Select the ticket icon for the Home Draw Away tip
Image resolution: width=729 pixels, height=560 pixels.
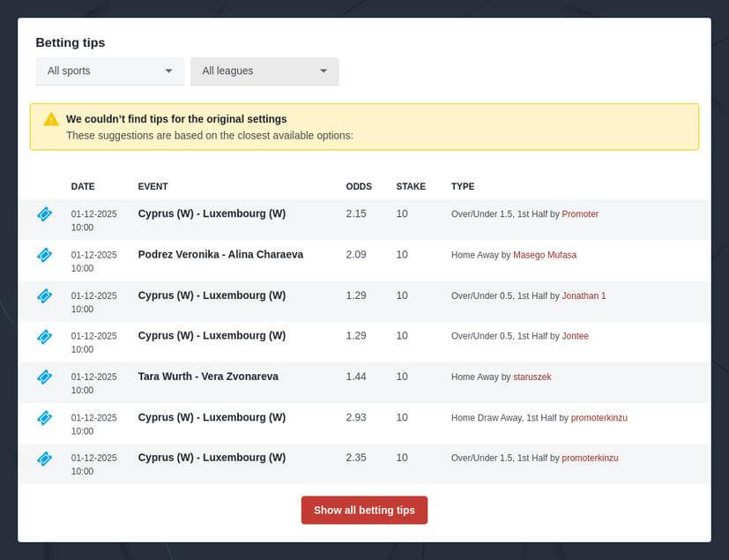(44, 417)
